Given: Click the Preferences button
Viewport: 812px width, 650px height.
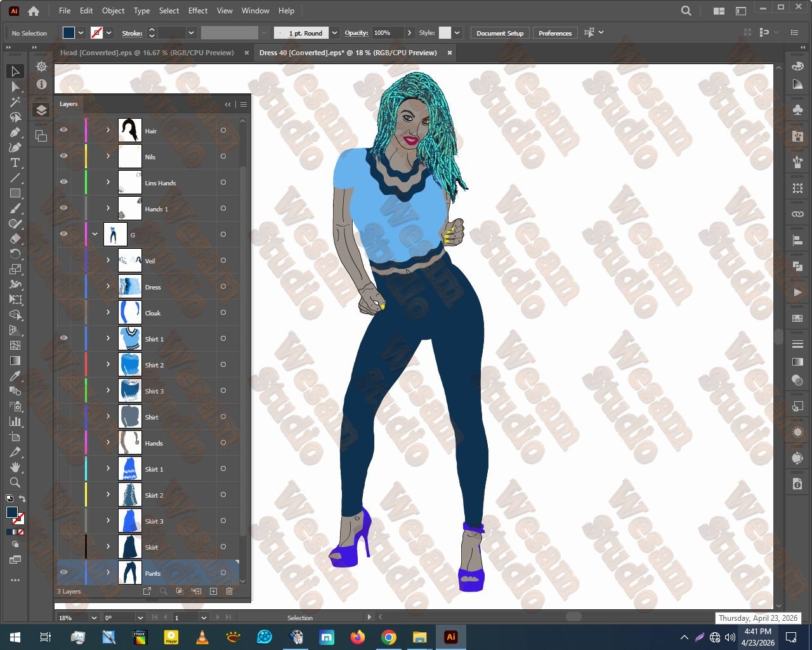Looking at the screenshot, I should (555, 33).
